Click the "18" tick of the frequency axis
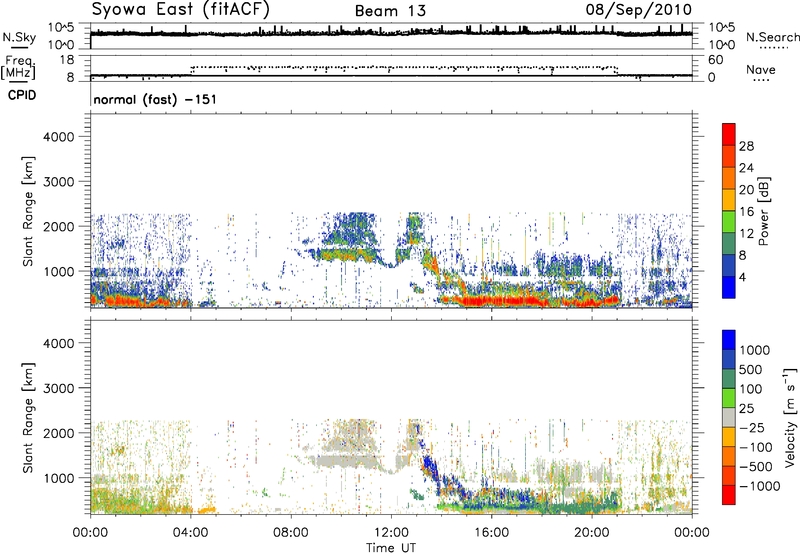This screenshot has width=800, height=554. point(66,60)
